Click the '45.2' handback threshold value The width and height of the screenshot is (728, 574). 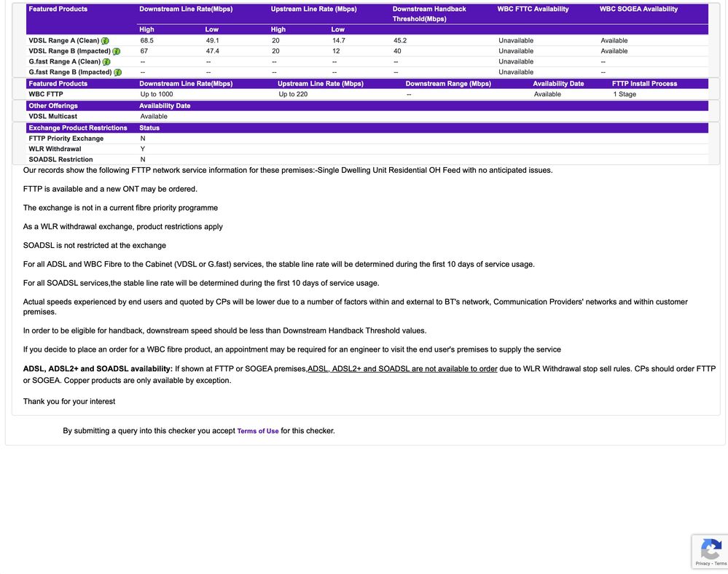click(400, 40)
